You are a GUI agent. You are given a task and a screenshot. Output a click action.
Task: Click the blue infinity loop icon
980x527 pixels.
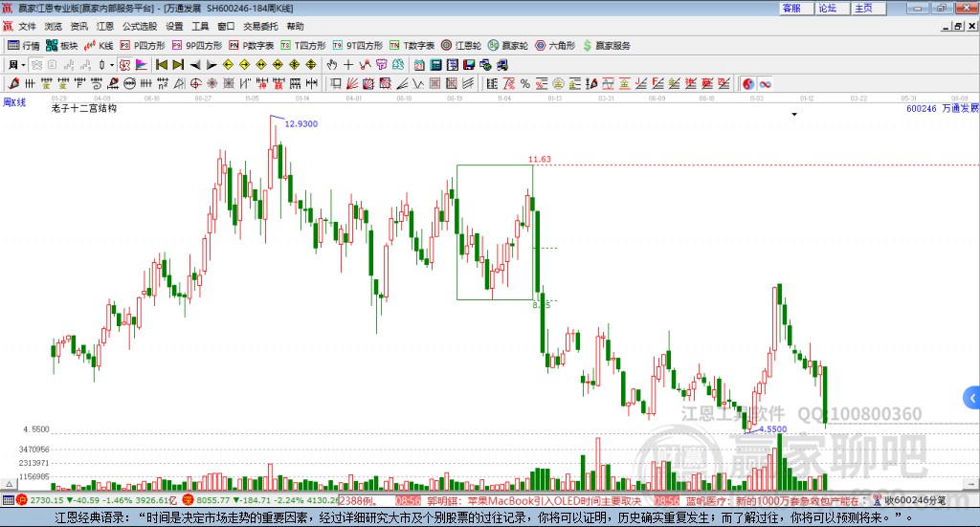765,83
